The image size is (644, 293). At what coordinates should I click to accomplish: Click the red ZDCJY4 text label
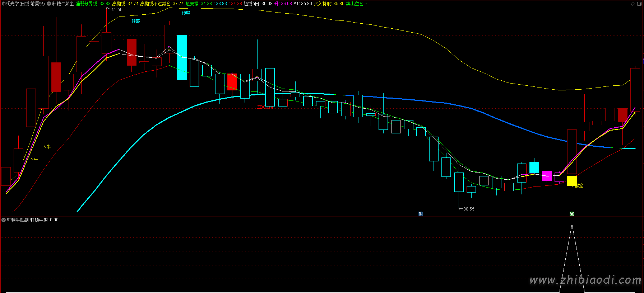pos(265,107)
